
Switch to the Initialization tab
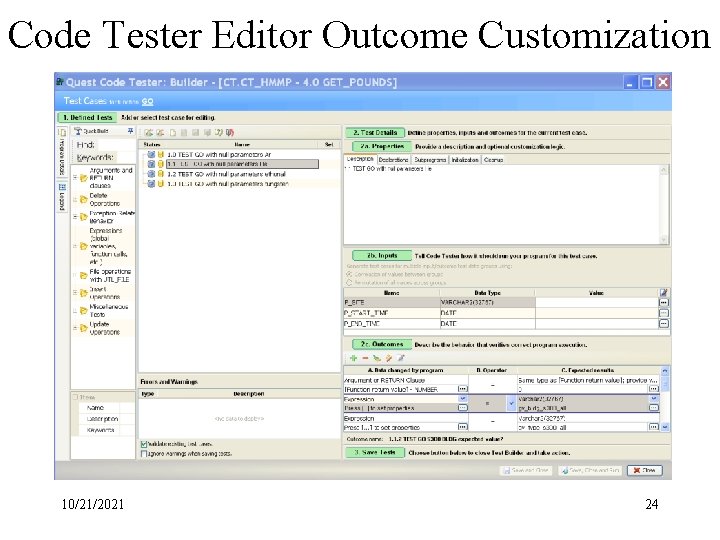click(x=465, y=160)
